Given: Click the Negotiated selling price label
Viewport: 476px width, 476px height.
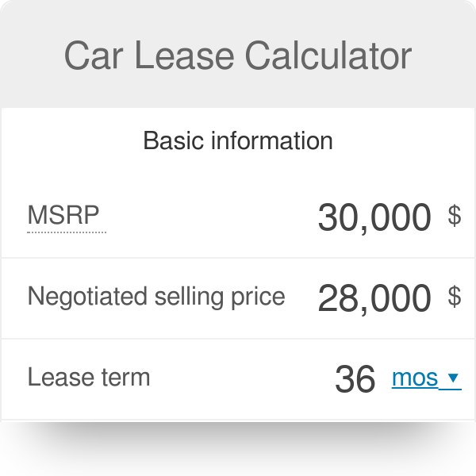Looking at the screenshot, I should tap(156, 297).
